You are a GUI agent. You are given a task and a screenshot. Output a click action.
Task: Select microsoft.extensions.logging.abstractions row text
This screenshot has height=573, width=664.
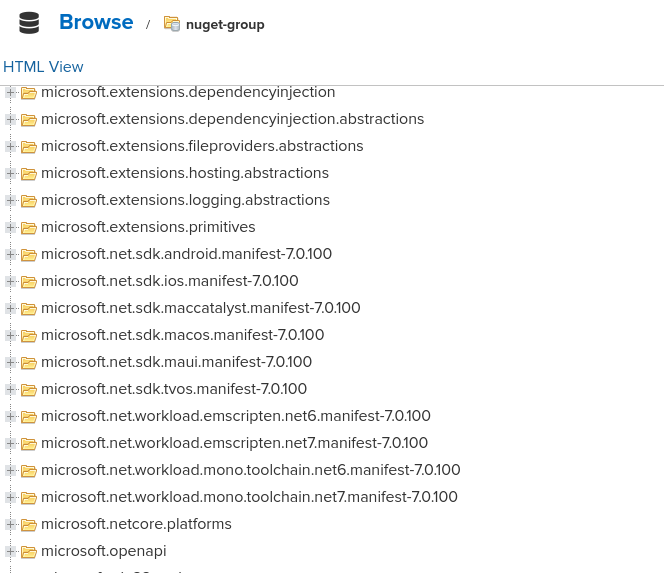click(x=185, y=200)
